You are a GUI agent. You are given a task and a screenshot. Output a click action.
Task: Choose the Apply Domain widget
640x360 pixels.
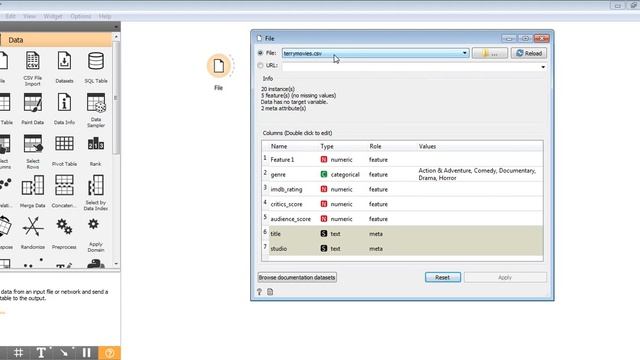coord(96,235)
